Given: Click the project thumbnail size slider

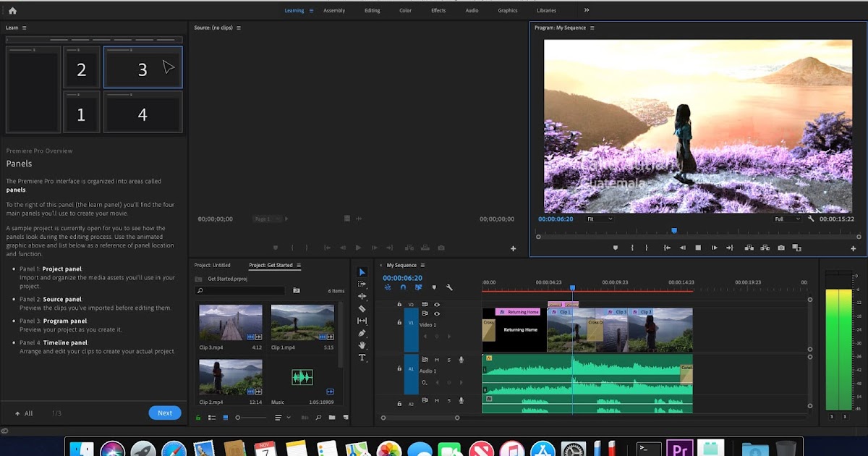Looking at the screenshot, I should 238,418.
